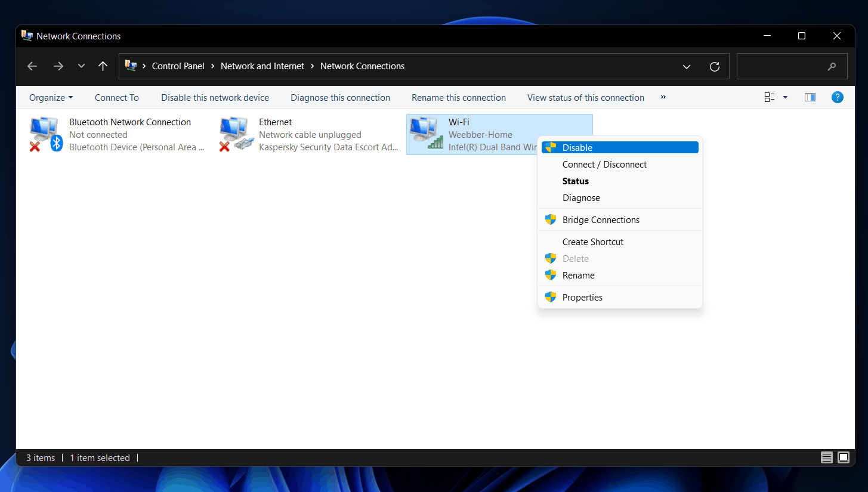868x492 pixels.
Task: Switch to large icons view in status bar
Action: pos(844,457)
